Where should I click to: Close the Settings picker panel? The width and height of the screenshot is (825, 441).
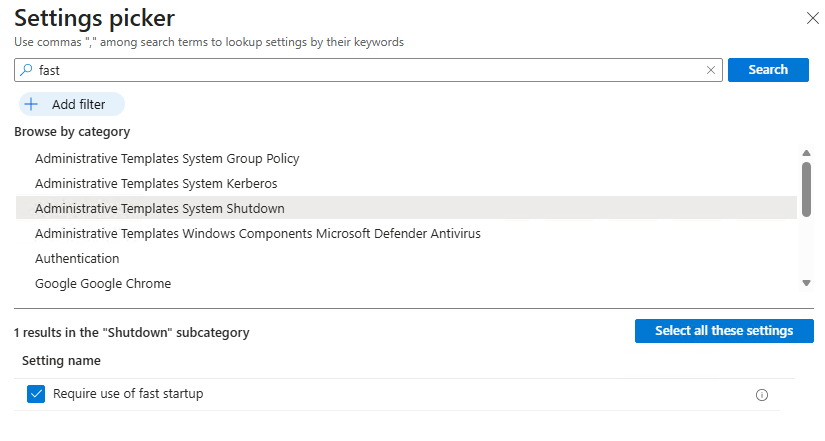click(812, 18)
